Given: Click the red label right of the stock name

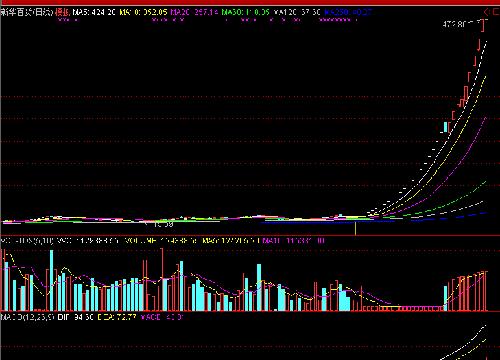Looking at the screenshot, I should pos(62,12).
